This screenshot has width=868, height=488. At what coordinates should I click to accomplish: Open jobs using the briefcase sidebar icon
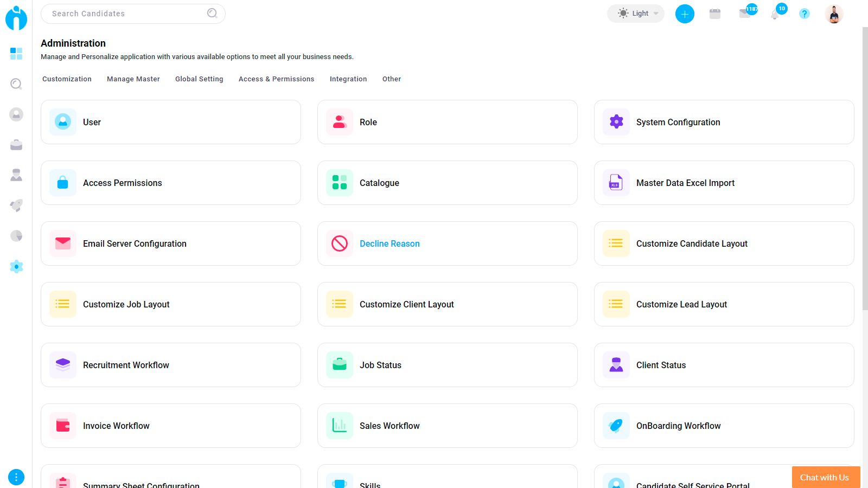(16, 145)
